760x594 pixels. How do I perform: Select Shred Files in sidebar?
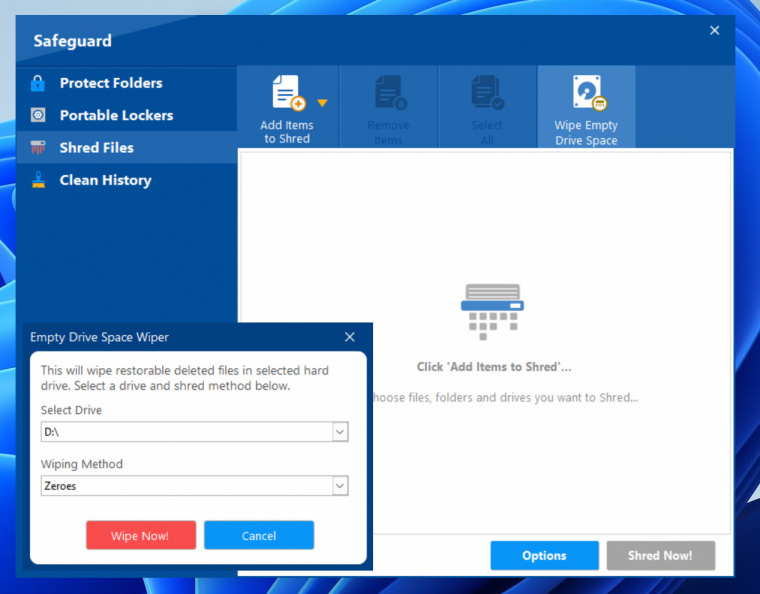coord(127,147)
